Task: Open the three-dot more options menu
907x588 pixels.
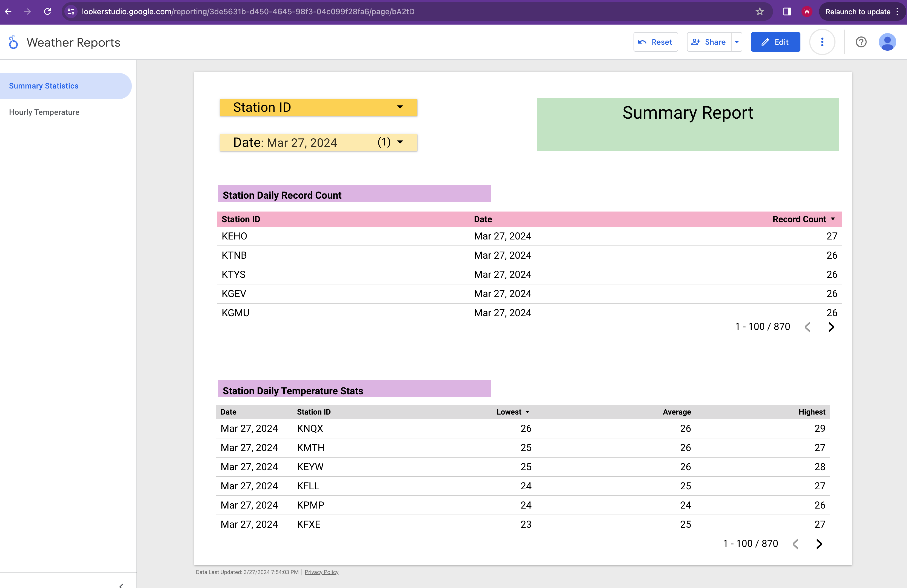Action: click(x=822, y=42)
